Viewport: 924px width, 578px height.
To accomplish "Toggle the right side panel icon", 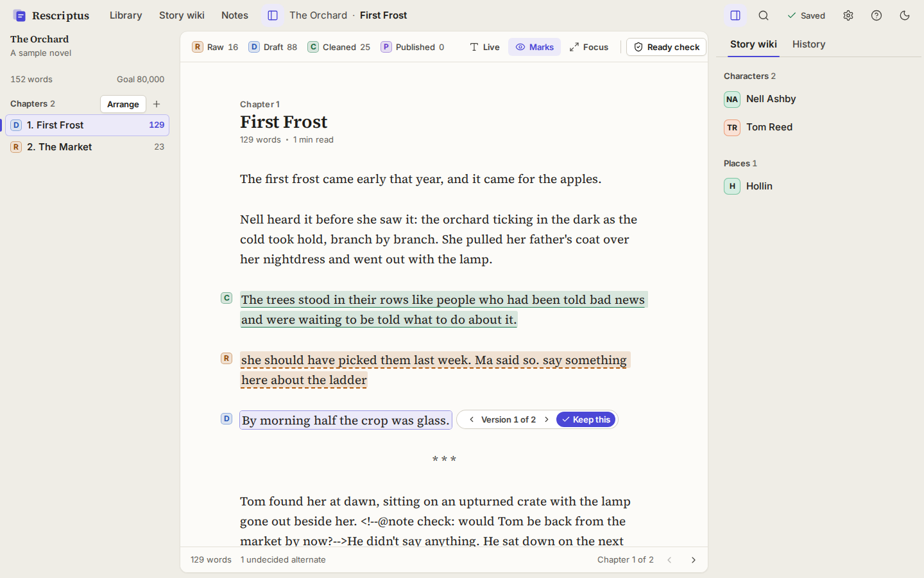I will coord(735,15).
